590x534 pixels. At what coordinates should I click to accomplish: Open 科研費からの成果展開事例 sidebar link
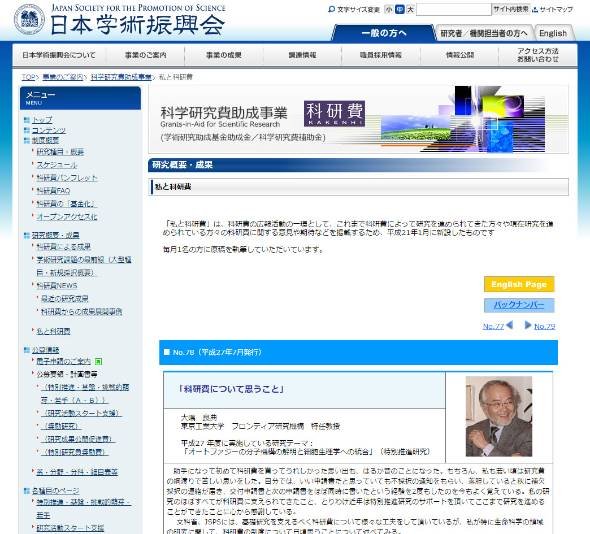(x=81, y=312)
